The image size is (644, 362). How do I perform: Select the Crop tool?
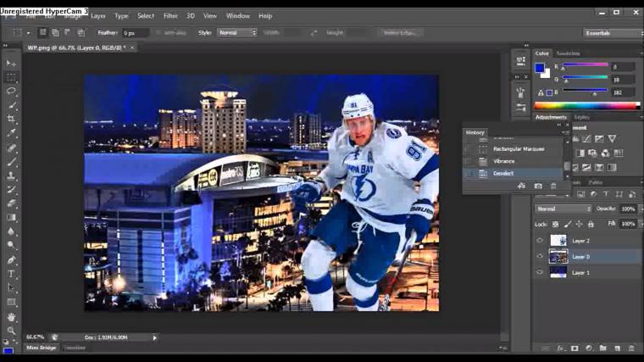pyautogui.click(x=11, y=119)
